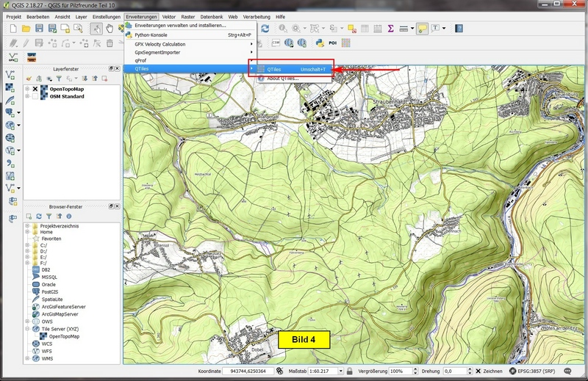Collapse the Tile Server (XYZ) node
588x381 pixels.
[x=27, y=329]
